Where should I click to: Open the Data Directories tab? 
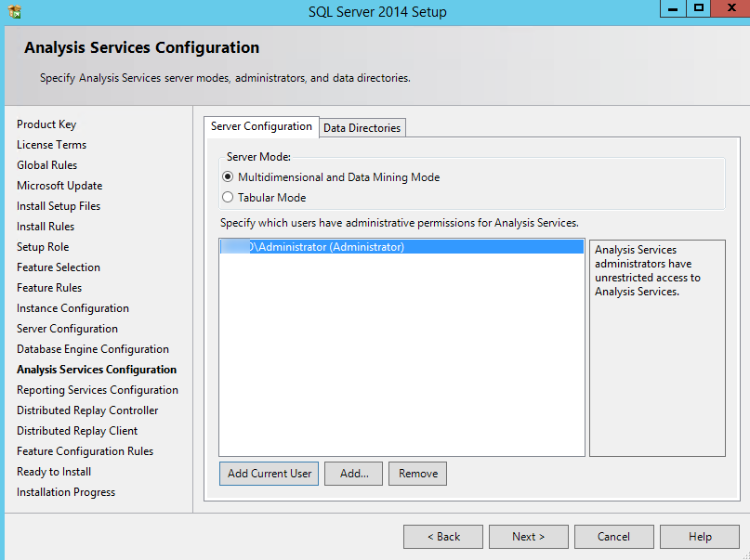362,128
